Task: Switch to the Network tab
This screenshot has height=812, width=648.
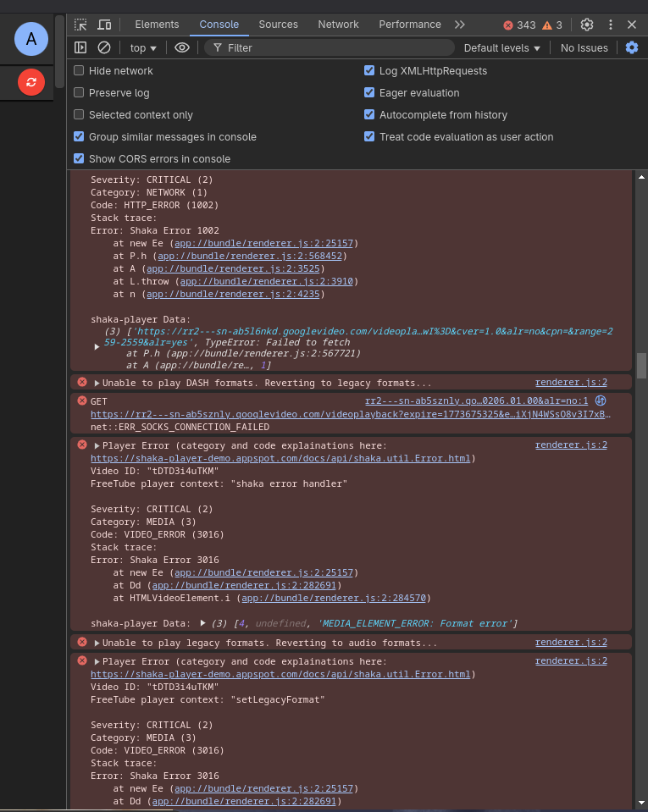Action: tap(339, 25)
